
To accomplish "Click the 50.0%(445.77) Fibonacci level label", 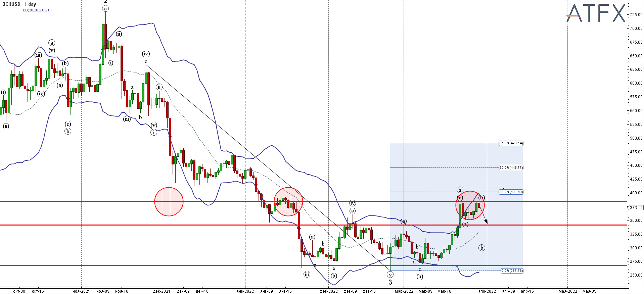I will 511,167.
